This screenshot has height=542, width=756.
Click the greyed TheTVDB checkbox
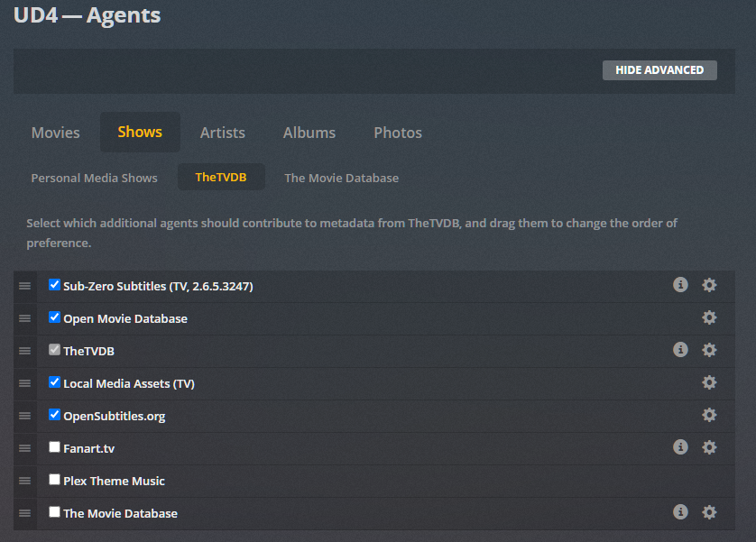pos(54,349)
